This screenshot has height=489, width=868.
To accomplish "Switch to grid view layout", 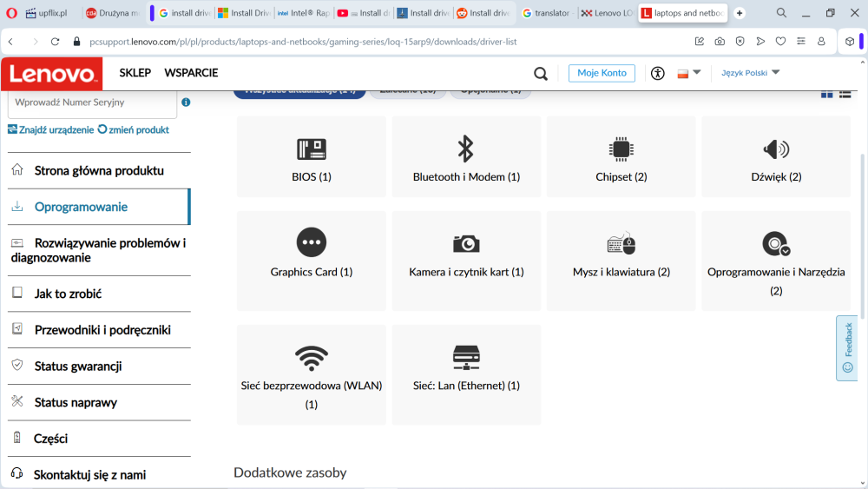I will click(826, 93).
